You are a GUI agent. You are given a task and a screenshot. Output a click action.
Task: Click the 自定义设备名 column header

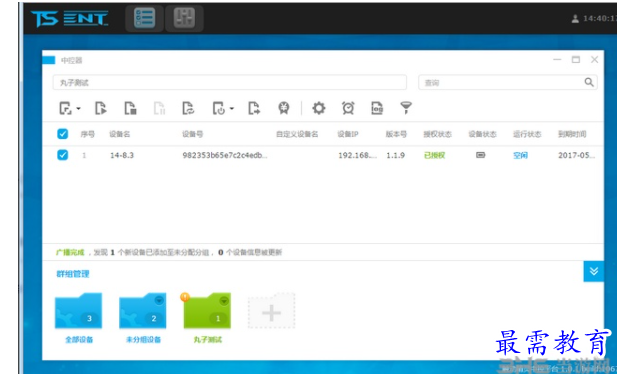click(x=297, y=134)
